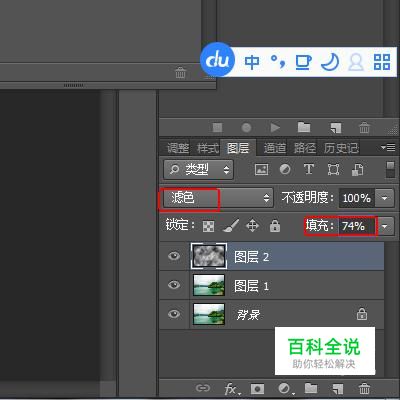Lock transparent pixels checkerboard icon
Viewport: 400px width, 400px height.
click(x=209, y=227)
